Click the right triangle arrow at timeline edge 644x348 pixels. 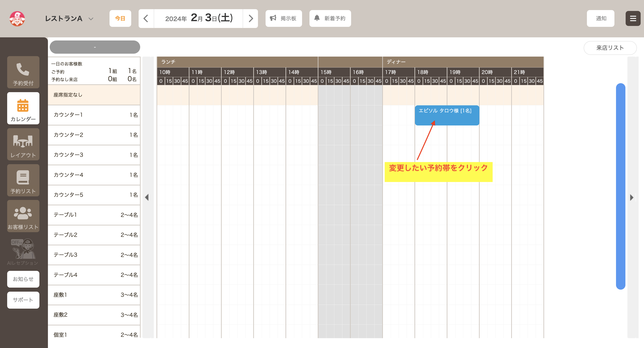pos(632,197)
